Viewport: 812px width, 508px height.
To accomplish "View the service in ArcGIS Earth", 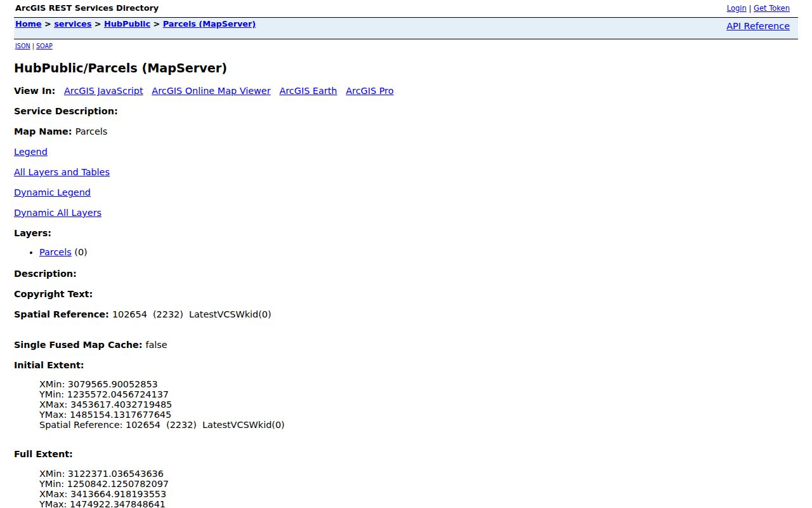I will [x=308, y=91].
